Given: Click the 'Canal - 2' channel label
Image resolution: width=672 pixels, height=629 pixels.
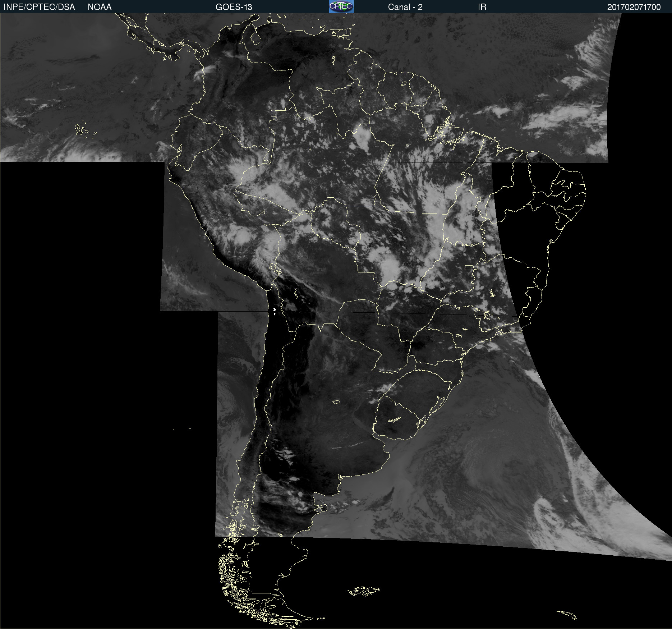Looking at the screenshot, I should pos(405,7).
